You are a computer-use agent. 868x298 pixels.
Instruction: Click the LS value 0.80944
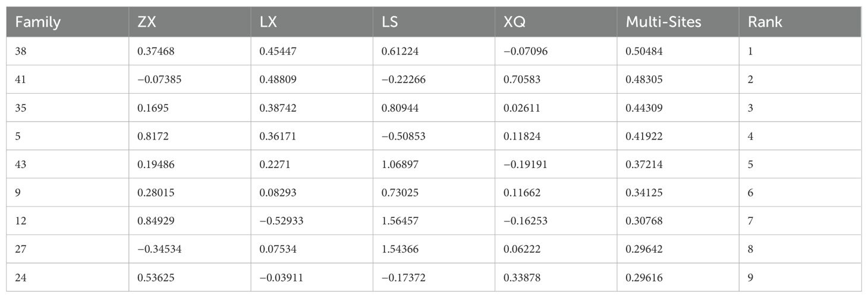[x=400, y=107]
